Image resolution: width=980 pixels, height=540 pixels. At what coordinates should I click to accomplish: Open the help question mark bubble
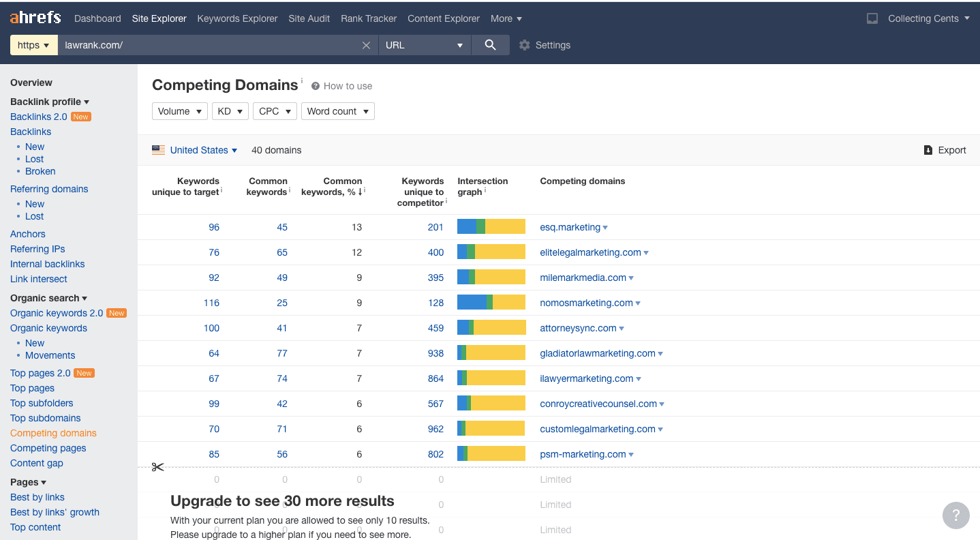click(955, 515)
